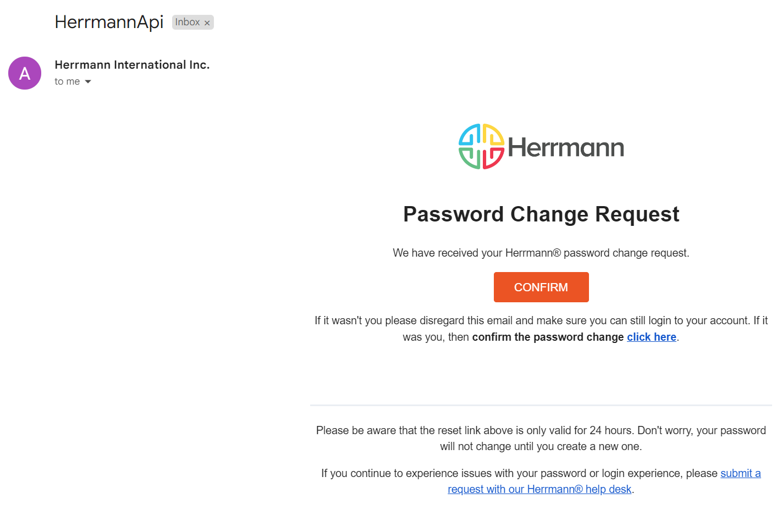Screen dimensions: 782x532
Task: Remove the Inbox label with its x
Action: coord(207,23)
